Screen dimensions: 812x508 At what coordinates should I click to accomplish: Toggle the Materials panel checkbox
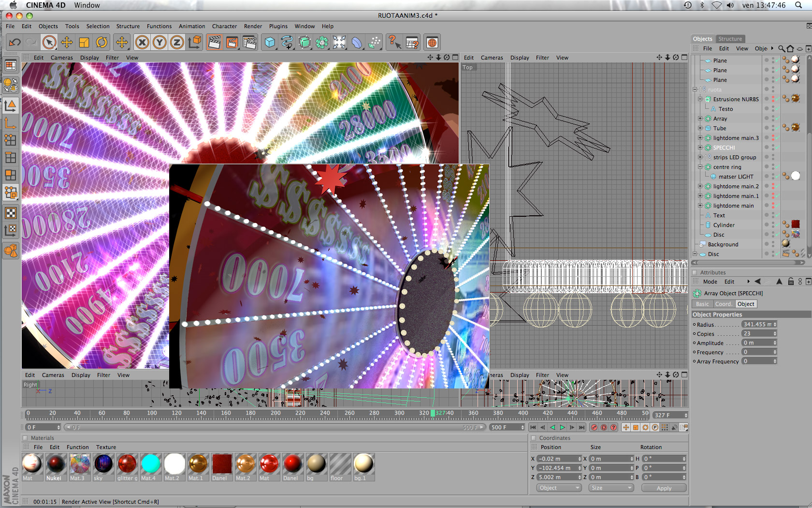coord(25,438)
